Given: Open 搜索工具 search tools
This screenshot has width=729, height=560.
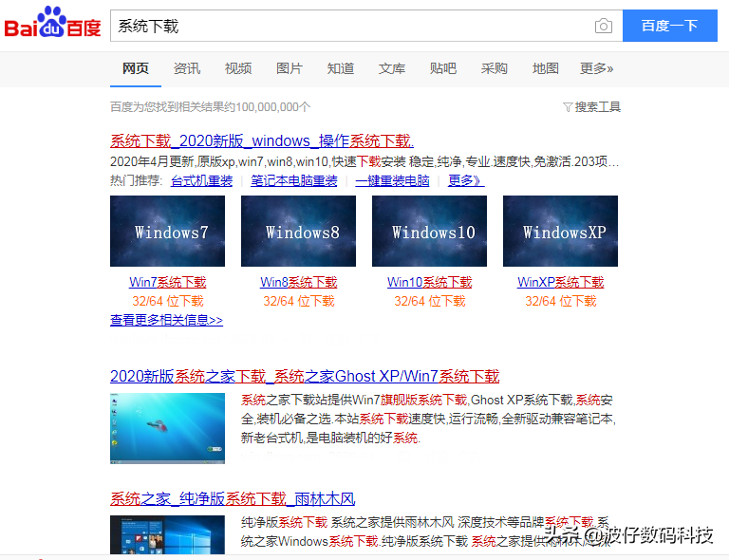Looking at the screenshot, I should coord(597,107).
